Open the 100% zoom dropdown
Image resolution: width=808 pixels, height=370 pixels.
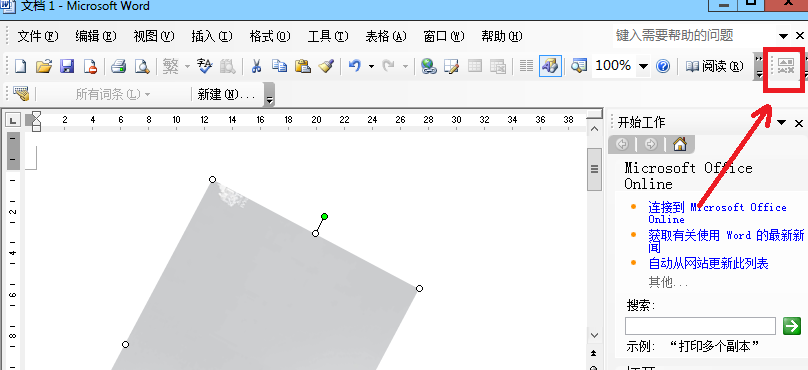tap(643, 66)
